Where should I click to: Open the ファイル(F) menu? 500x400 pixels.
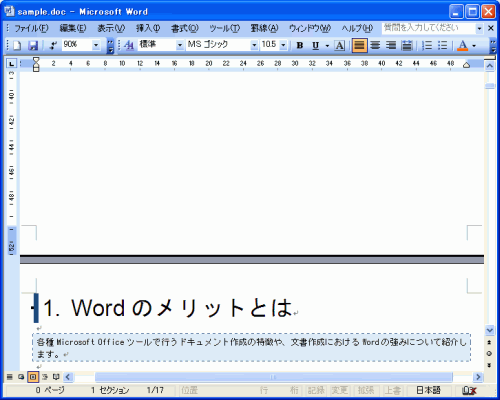pyautogui.click(x=31, y=28)
